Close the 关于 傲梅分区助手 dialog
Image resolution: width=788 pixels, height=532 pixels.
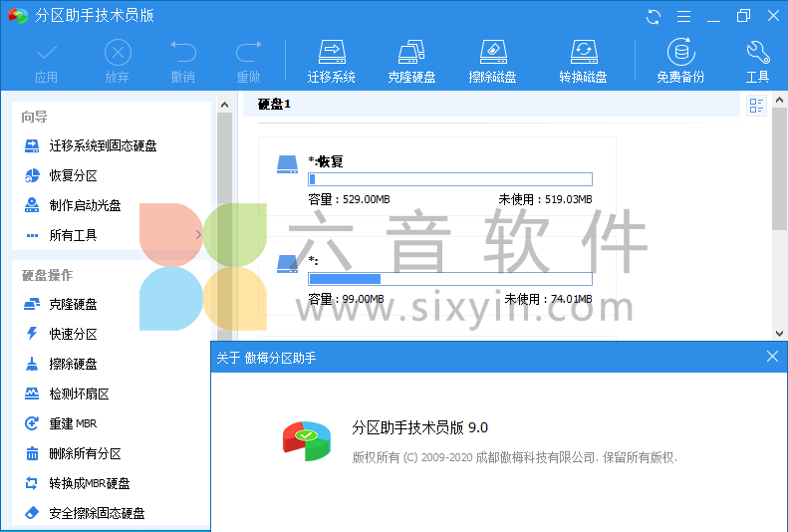(x=772, y=357)
